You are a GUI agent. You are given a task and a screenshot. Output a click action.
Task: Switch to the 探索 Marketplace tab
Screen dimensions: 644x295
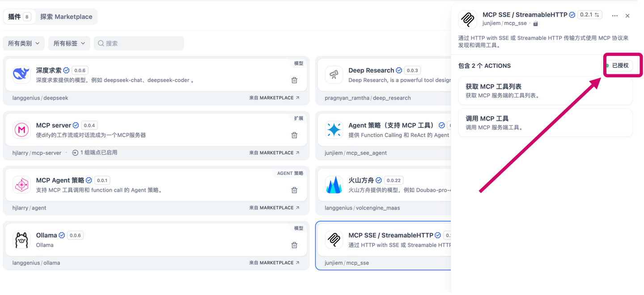click(x=66, y=16)
